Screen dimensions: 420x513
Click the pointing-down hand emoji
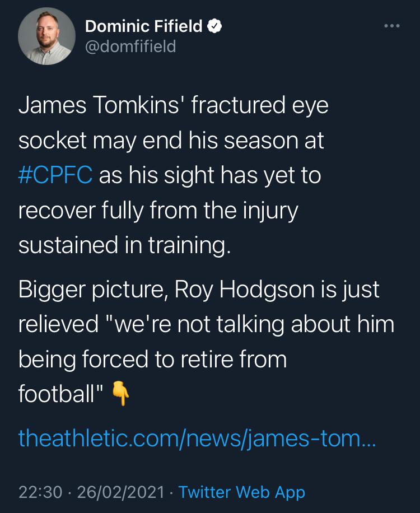121,394
